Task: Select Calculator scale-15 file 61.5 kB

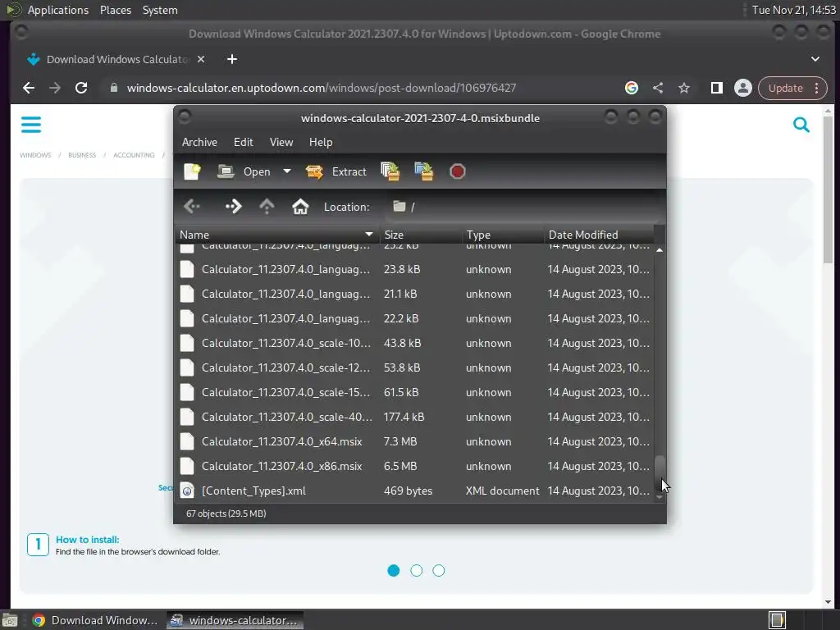Action: [x=414, y=392]
